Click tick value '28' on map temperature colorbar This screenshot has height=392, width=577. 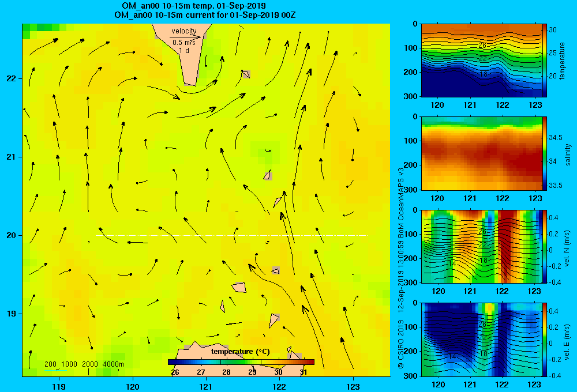point(226,372)
